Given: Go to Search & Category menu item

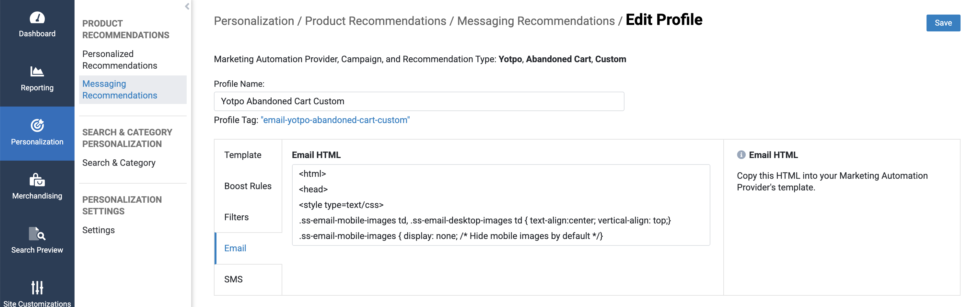Looking at the screenshot, I should tap(119, 163).
